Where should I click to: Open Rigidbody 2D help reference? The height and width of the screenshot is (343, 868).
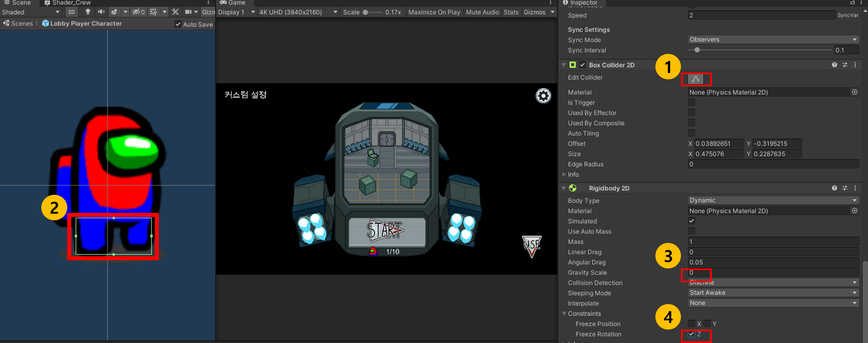[834, 188]
